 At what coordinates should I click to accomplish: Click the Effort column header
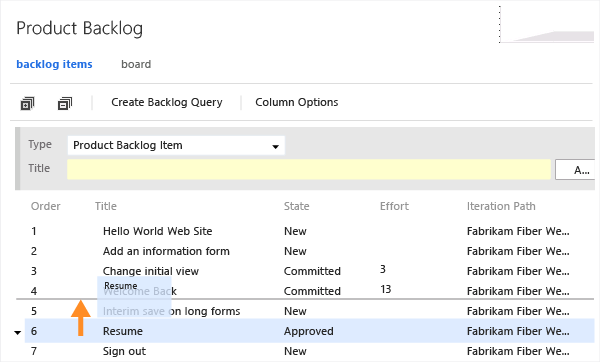(394, 206)
